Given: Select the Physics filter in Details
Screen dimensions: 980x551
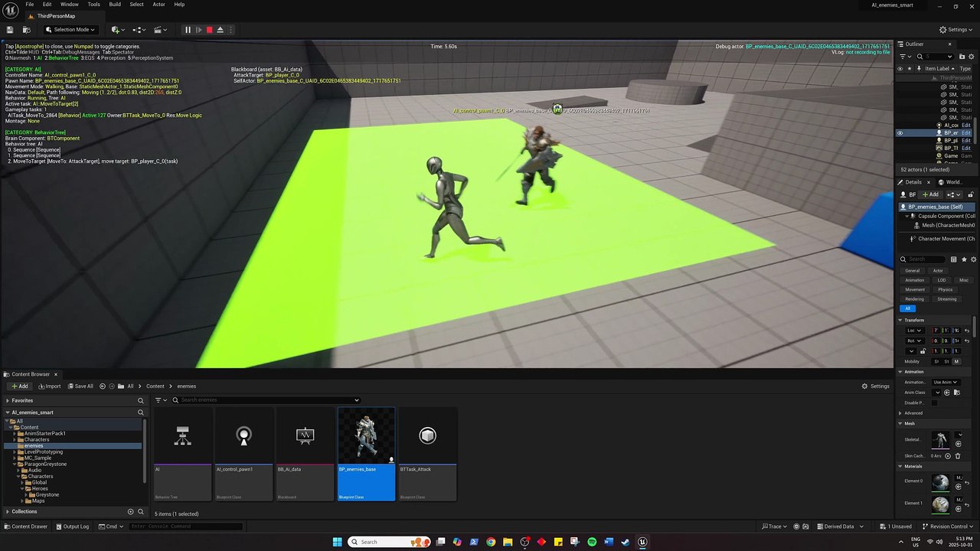Looking at the screenshot, I should coord(946,289).
